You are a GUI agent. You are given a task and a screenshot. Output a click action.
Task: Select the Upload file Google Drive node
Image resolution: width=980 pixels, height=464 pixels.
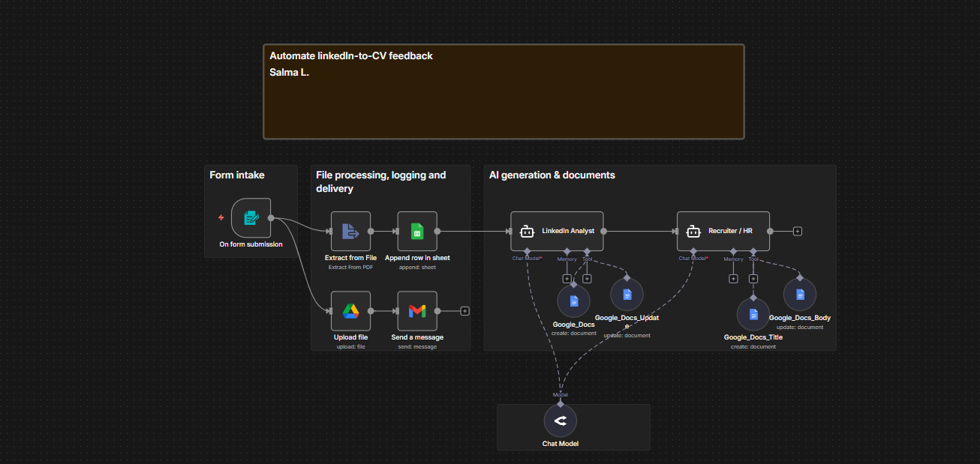(x=350, y=311)
